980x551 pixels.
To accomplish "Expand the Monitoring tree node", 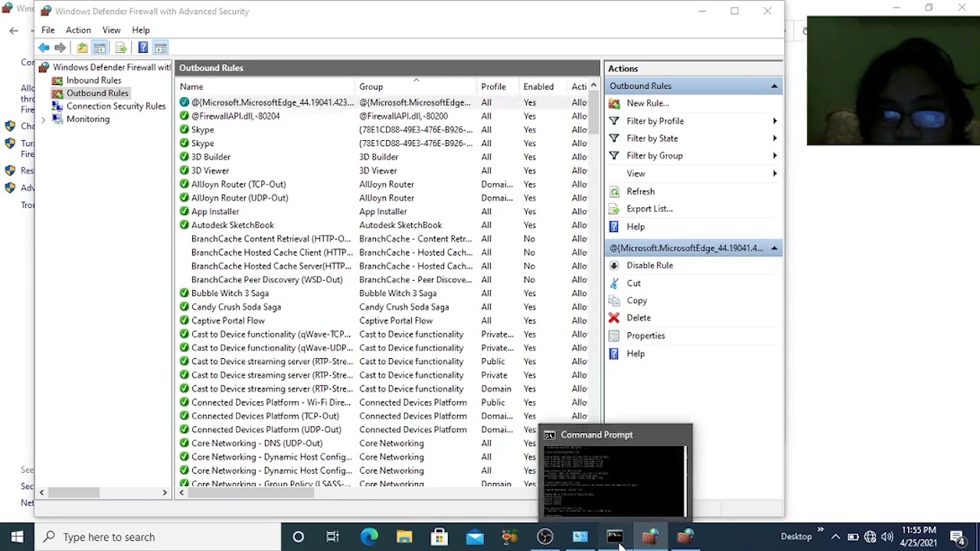I will point(44,119).
